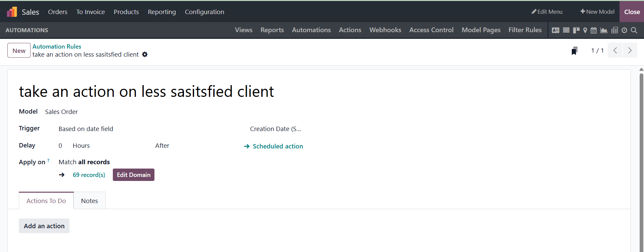Open the Reports studio tab
The image size is (644, 252).
(272, 30)
